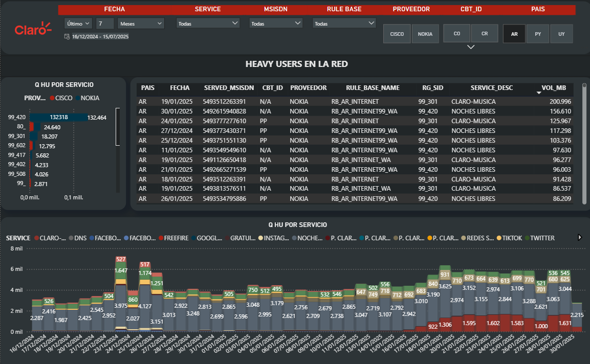Click the VOL_MB value 86.209
This screenshot has width=590, height=364.
click(562, 198)
